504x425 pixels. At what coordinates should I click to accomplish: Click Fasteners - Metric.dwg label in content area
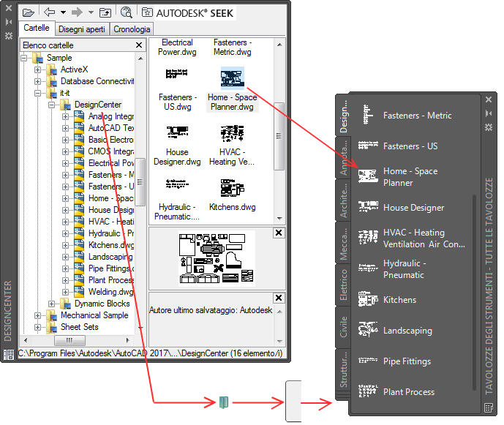pyautogui.click(x=233, y=48)
